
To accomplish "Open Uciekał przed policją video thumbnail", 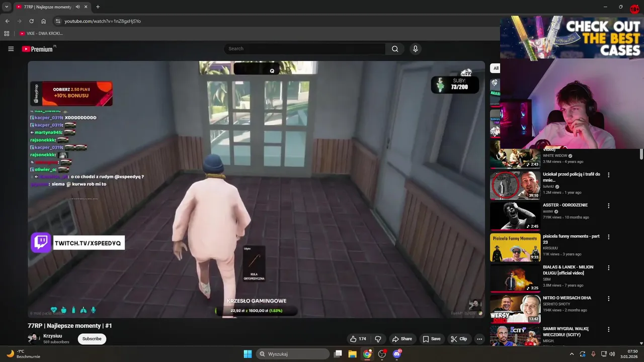I will pos(515,186).
